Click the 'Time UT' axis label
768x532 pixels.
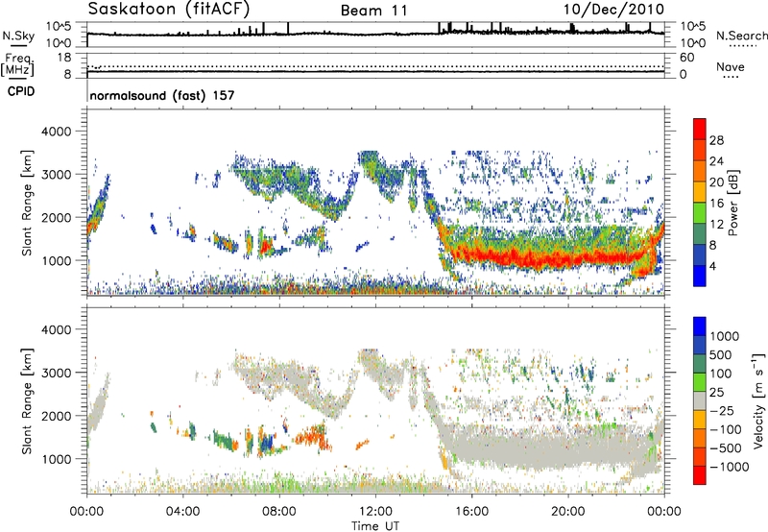(x=375, y=525)
